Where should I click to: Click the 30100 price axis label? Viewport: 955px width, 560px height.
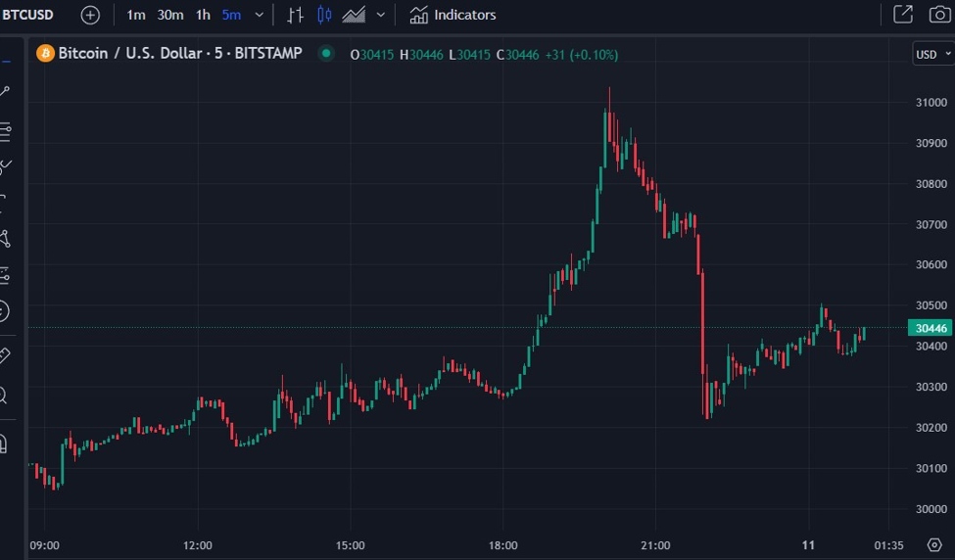click(931, 469)
